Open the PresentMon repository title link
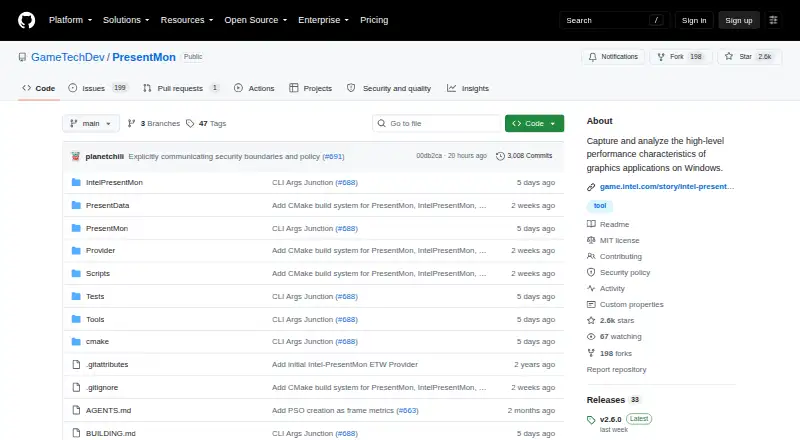The width and height of the screenshot is (800, 440). 144,57
